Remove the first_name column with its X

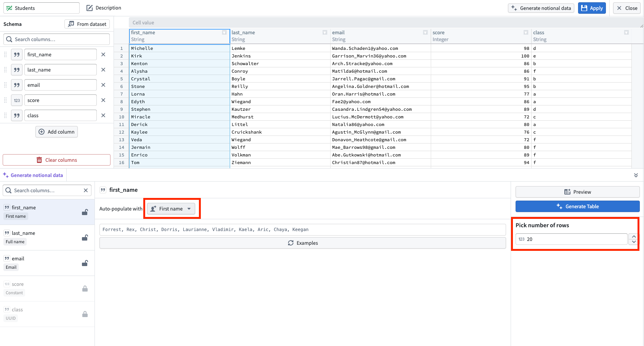pyautogui.click(x=103, y=54)
